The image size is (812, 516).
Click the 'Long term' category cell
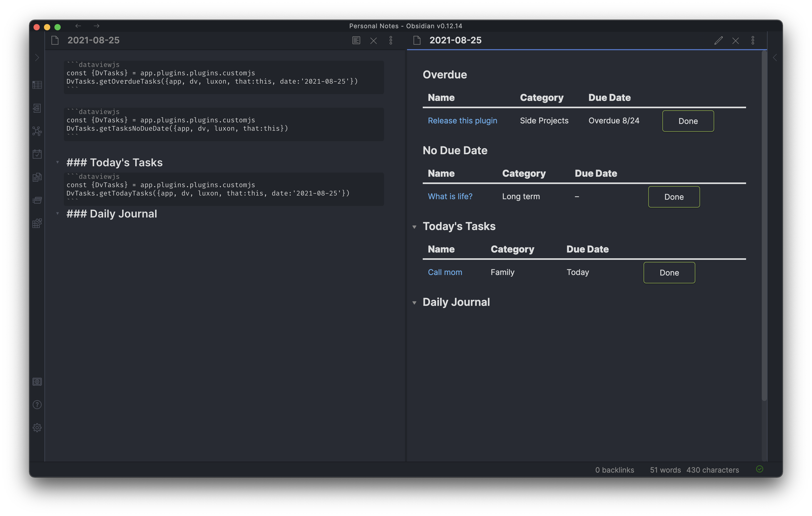521,197
